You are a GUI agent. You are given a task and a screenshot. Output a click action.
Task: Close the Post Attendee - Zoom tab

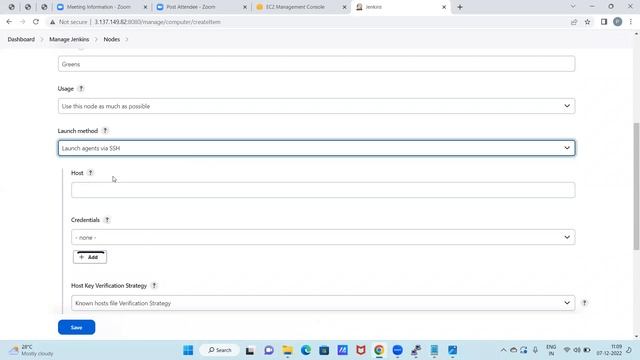(245, 7)
